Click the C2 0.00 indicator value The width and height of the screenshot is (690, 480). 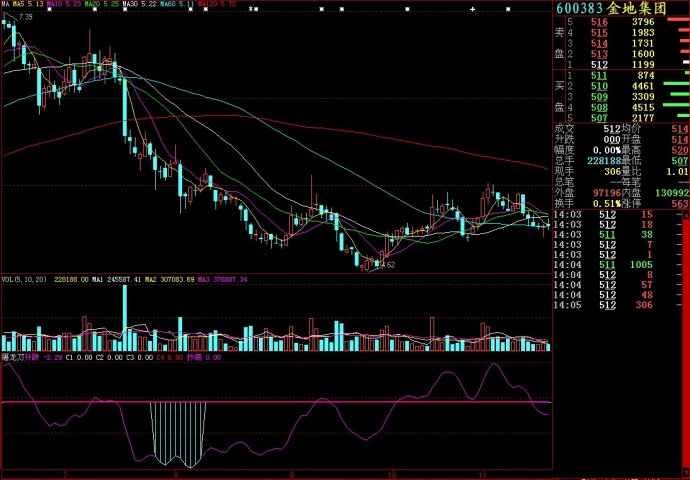pyautogui.click(x=109, y=357)
